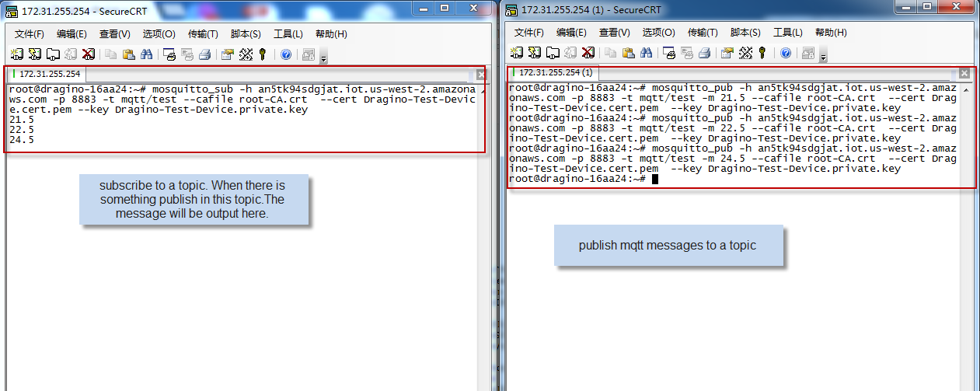980x391 pixels.
Task: Open 工具(L) menu in right window
Action: click(x=787, y=33)
